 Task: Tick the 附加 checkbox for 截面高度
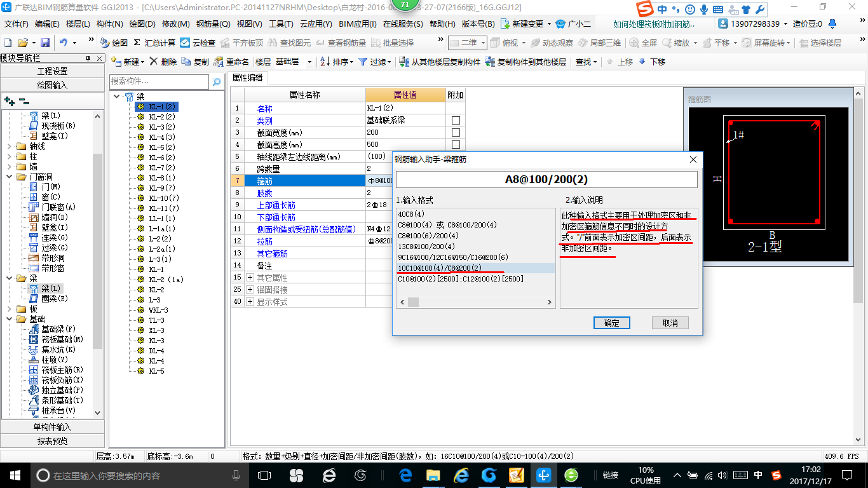coord(456,145)
